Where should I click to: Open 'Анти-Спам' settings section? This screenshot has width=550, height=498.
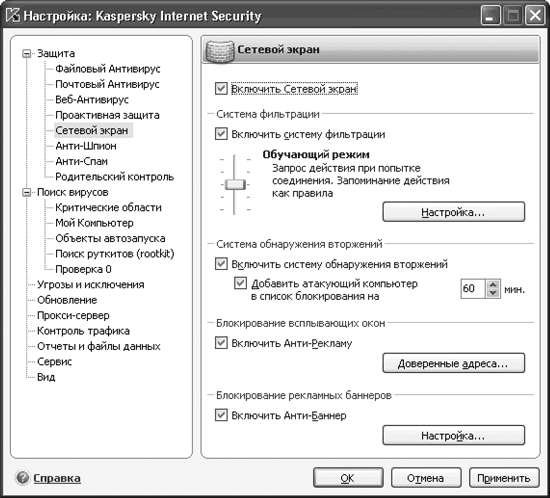tap(81, 161)
